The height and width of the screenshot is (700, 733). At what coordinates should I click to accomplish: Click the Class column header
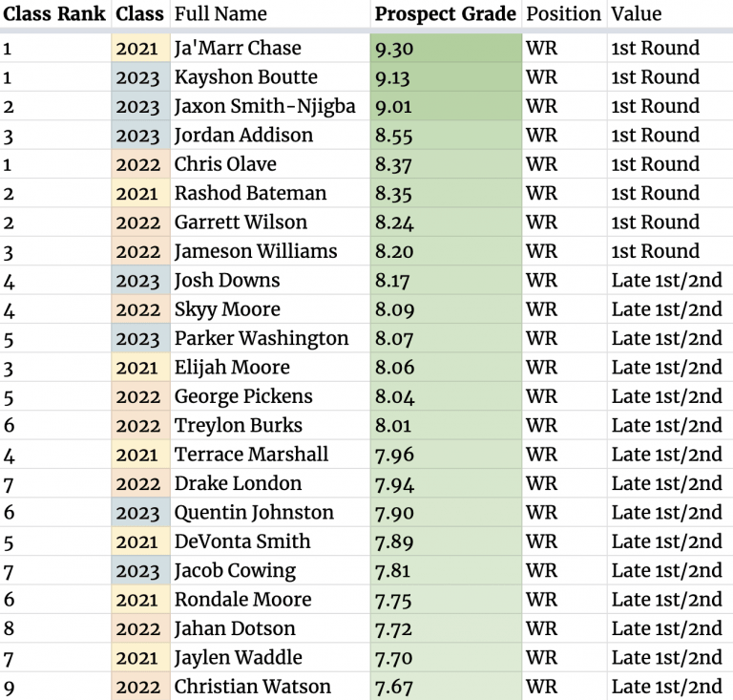click(140, 14)
